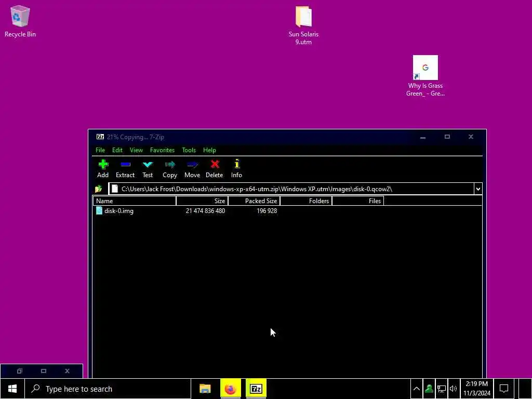Maximize the 7-Zip window
Viewport: 532px width, 399px height.
pyautogui.click(x=447, y=137)
